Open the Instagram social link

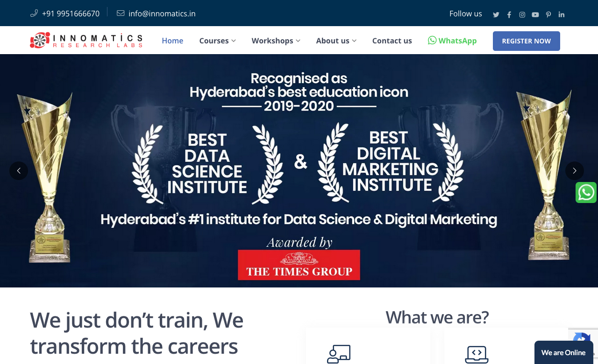coord(522,14)
